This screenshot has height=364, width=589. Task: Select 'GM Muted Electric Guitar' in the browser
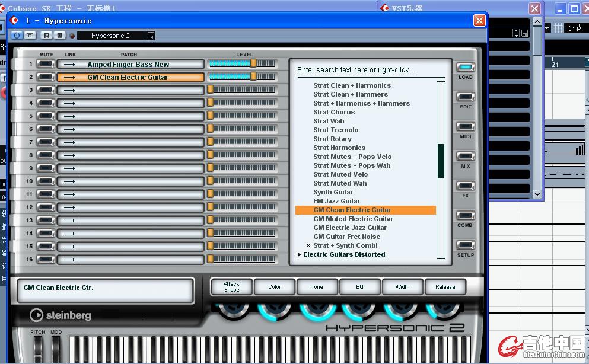click(353, 219)
